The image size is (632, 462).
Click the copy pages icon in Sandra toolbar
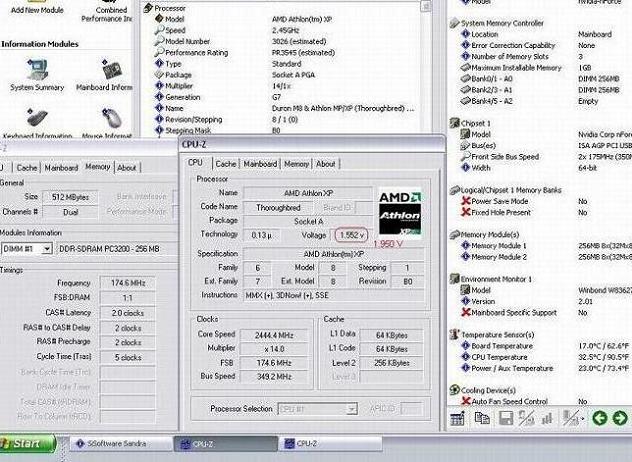pyautogui.click(x=482, y=418)
